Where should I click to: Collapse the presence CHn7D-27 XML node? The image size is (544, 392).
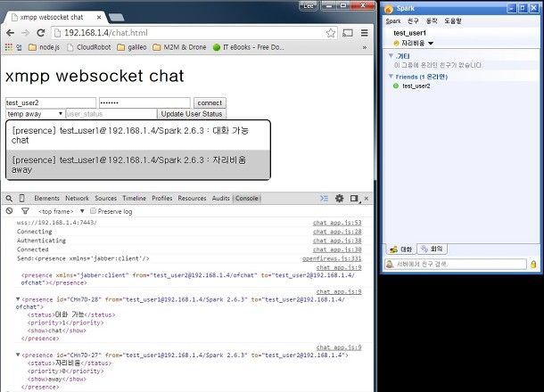click(18, 355)
